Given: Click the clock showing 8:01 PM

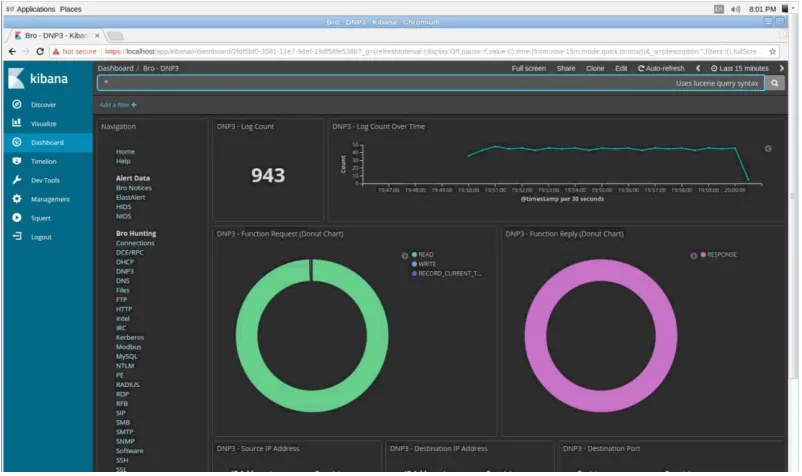Looking at the screenshot, I should (762, 9).
